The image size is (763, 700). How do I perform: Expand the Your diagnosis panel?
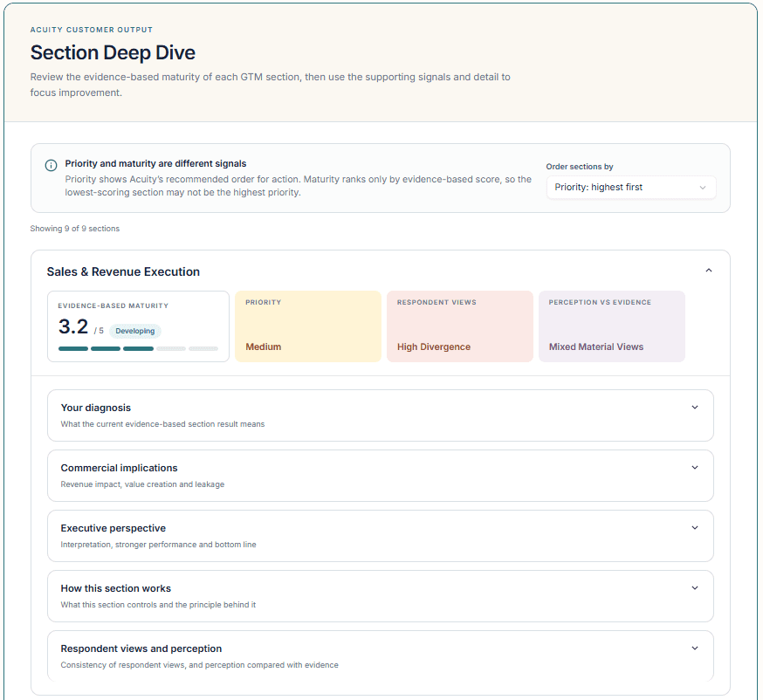pyautogui.click(x=380, y=415)
